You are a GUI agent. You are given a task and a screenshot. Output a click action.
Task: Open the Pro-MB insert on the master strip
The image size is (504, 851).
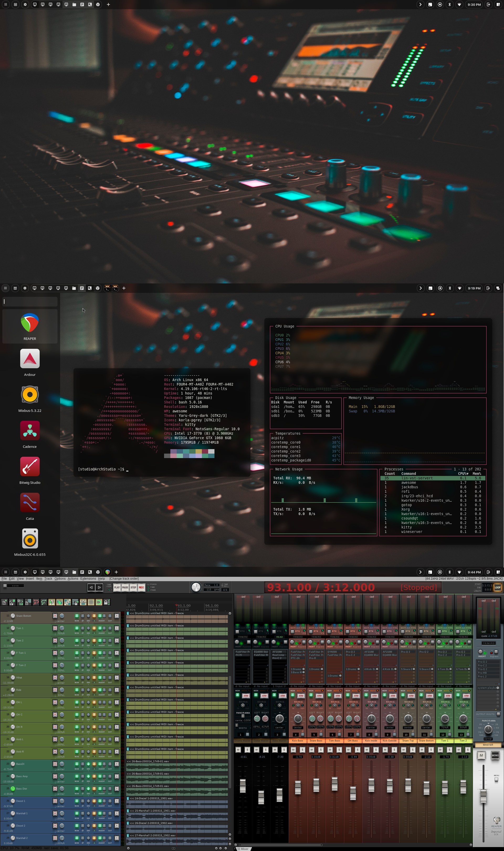click(488, 673)
